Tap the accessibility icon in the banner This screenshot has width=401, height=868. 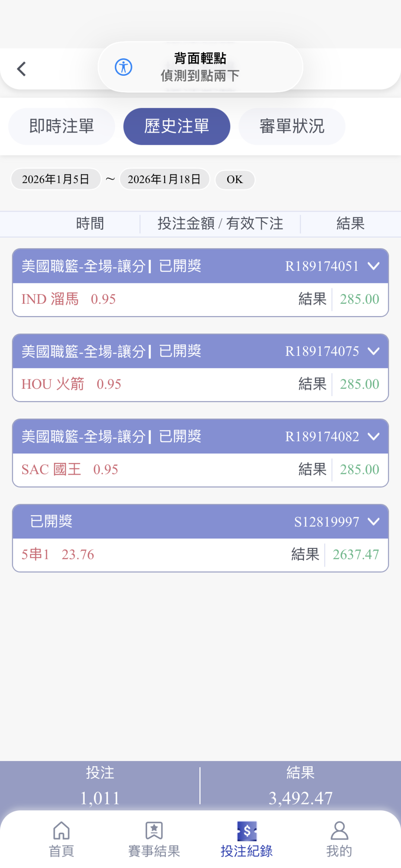pyautogui.click(x=123, y=67)
